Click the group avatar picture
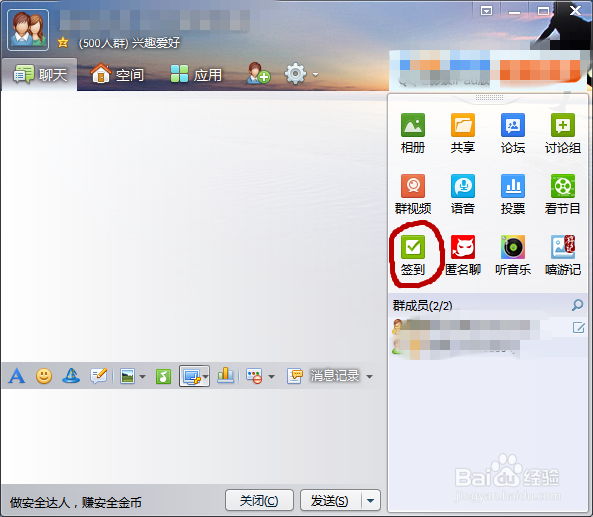The height and width of the screenshot is (517, 593). (28, 30)
